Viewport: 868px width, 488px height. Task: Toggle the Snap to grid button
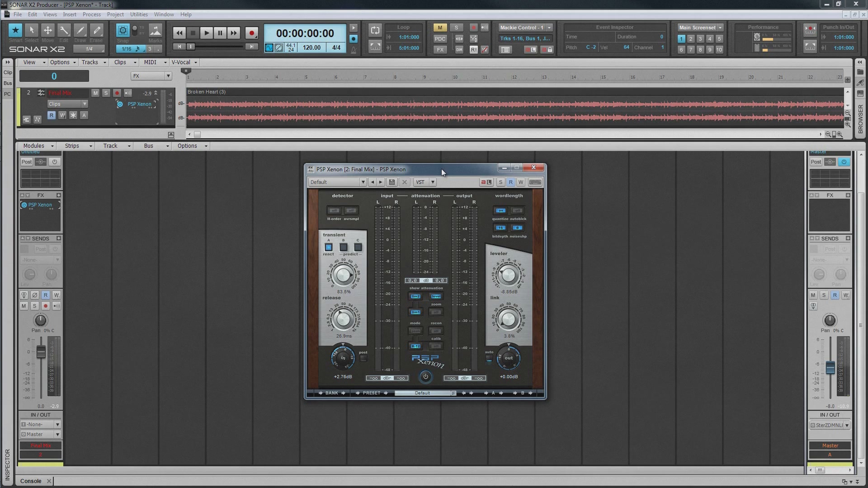tap(123, 30)
